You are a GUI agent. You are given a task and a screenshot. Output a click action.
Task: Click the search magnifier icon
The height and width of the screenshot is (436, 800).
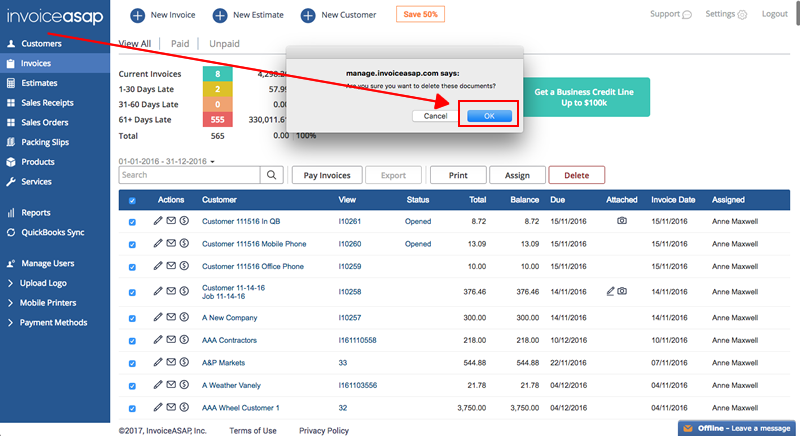(271, 175)
